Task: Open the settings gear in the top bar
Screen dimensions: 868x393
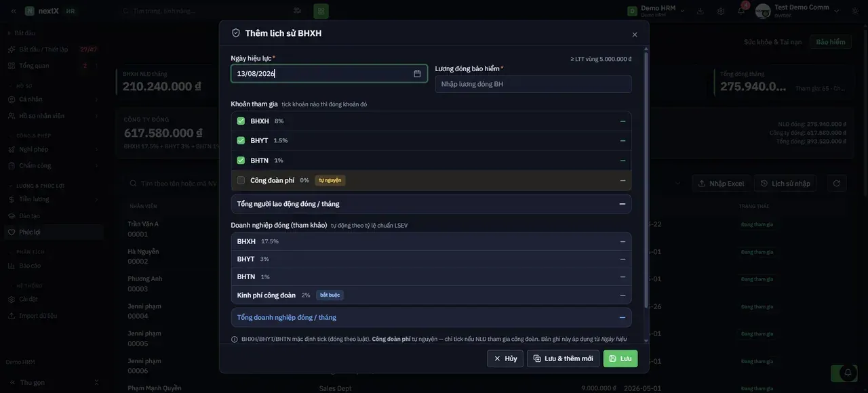Action: tap(721, 11)
